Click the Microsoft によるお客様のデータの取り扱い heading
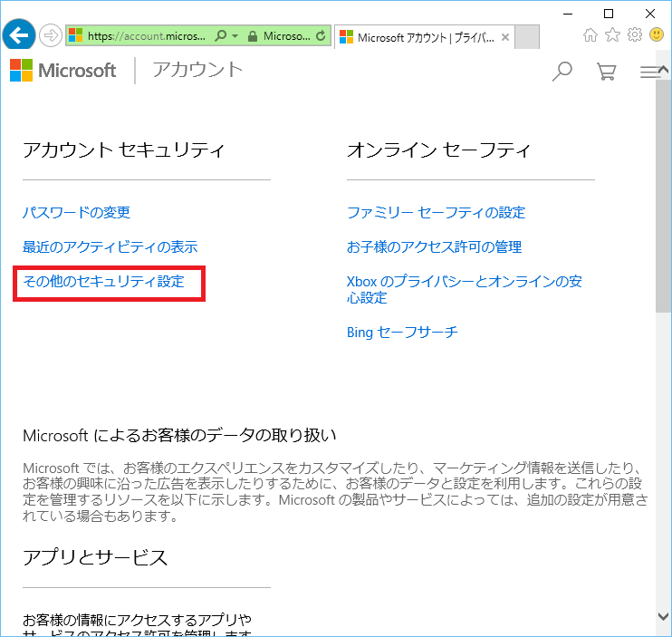This screenshot has height=637, width=672. point(179,436)
